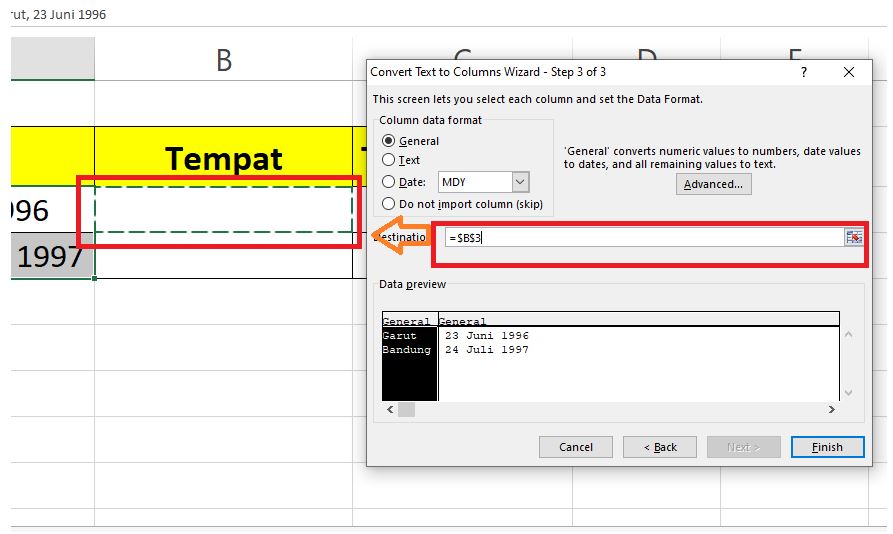
Task: Click the cell showing 1997
Action: pyautogui.click(x=51, y=256)
